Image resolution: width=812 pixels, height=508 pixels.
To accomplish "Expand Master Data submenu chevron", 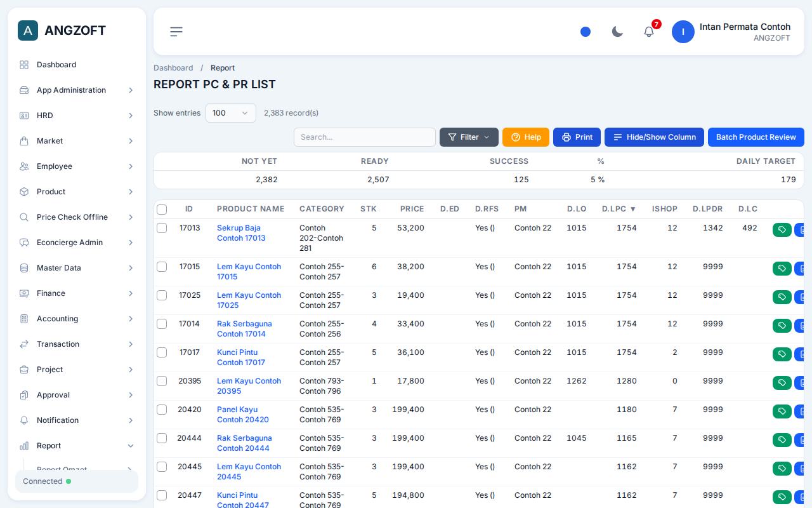I will [x=131, y=268].
